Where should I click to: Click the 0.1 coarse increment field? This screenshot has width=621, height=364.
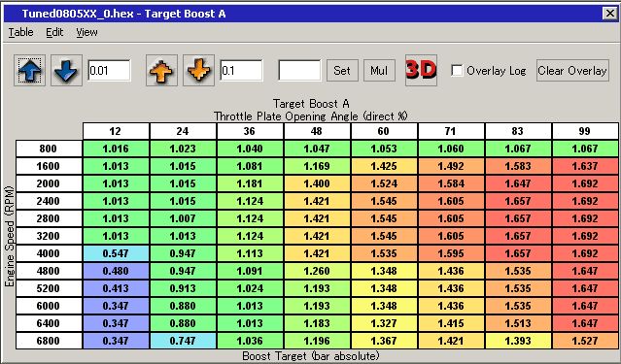(x=241, y=71)
